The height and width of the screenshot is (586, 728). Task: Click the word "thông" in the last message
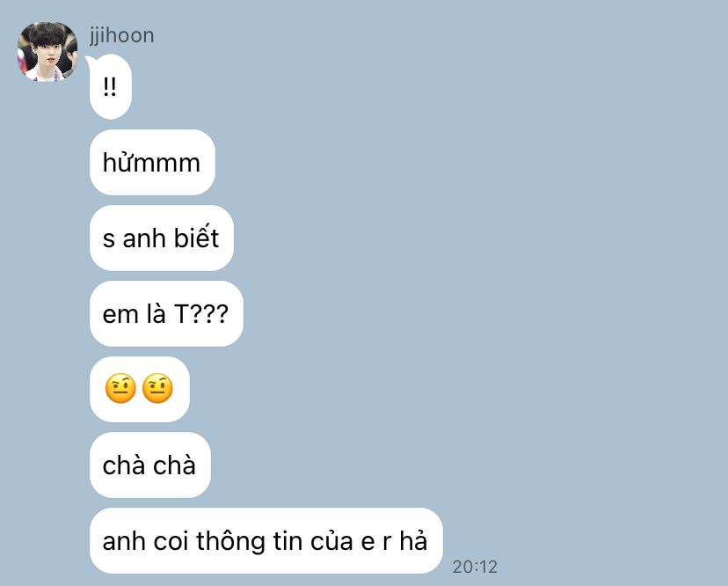click(230, 542)
